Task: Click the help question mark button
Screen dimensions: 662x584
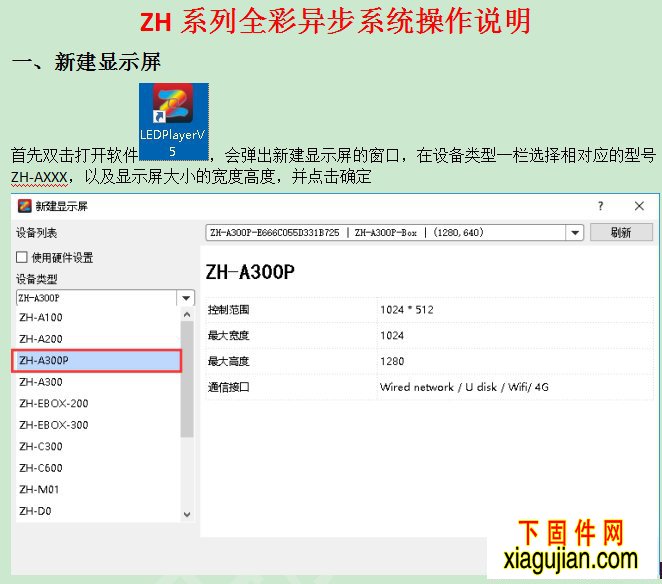Action: [x=600, y=206]
